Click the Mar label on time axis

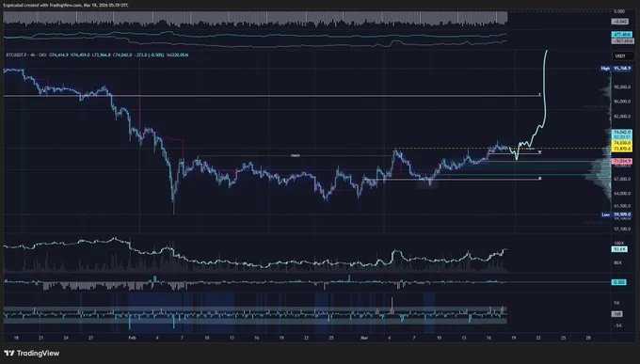(x=364, y=338)
